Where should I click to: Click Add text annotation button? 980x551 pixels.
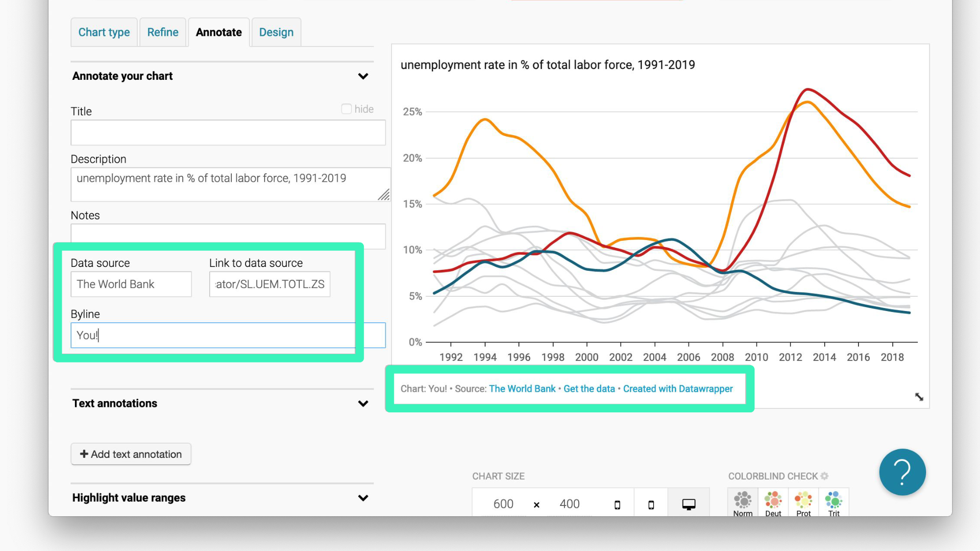point(131,454)
